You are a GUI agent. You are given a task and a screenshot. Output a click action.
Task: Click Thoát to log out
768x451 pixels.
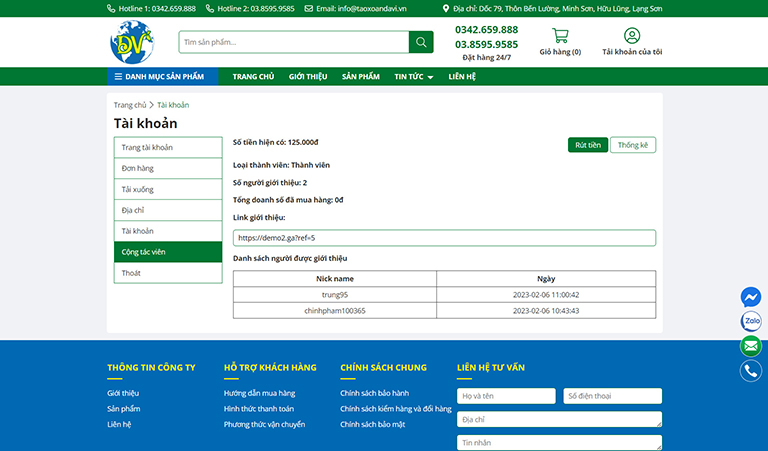coord(168,273)
